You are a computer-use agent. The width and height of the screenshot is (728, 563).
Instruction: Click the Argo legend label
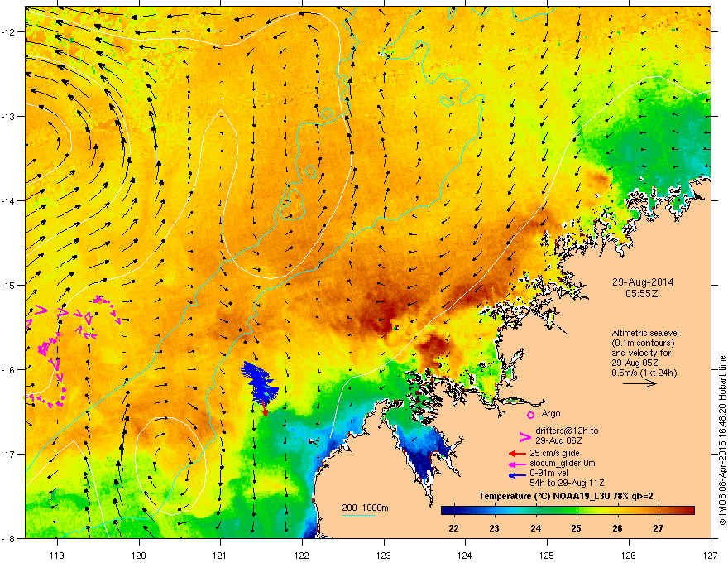click(551, 413)
